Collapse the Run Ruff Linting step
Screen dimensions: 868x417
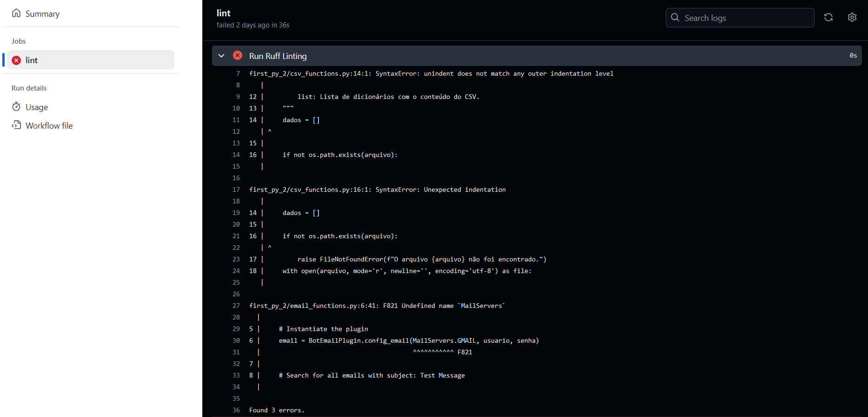pyautogui.click(x=222, y=56)
